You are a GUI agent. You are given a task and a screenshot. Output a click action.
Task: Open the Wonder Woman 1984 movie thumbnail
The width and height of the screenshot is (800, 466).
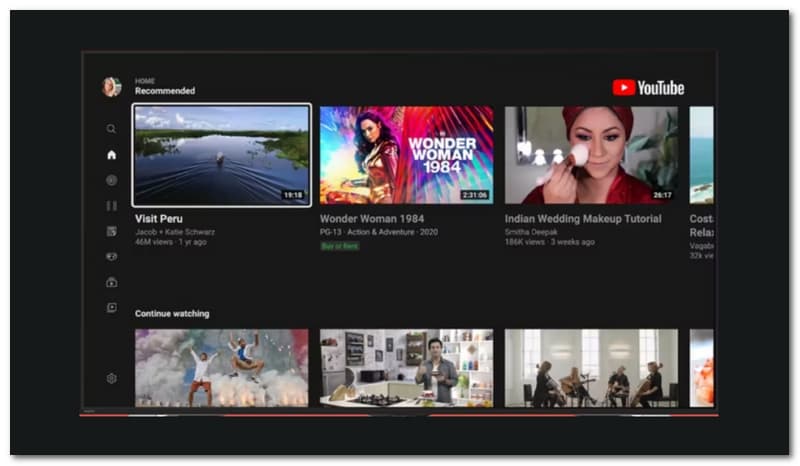tap(406, 155)
